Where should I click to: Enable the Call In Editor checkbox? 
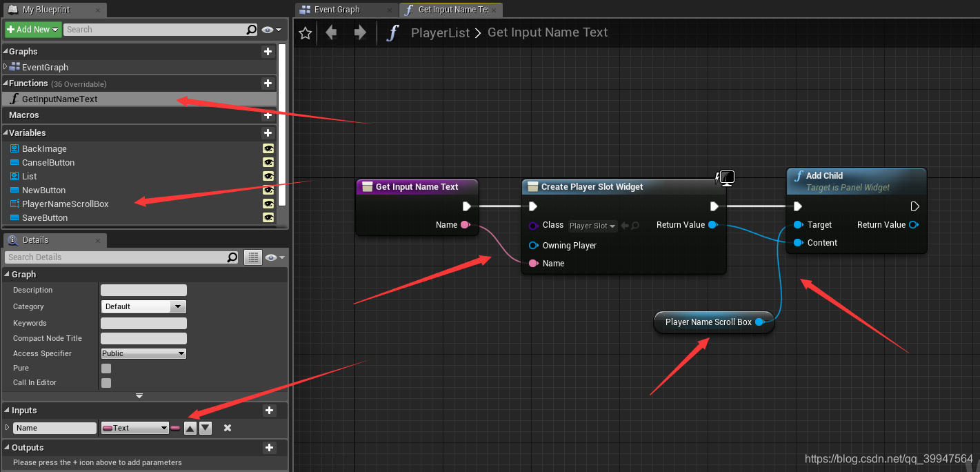(x=106, y=383)
